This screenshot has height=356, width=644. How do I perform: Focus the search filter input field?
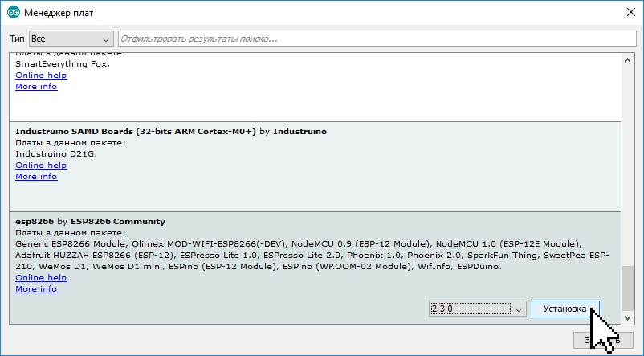coord(377,39)
